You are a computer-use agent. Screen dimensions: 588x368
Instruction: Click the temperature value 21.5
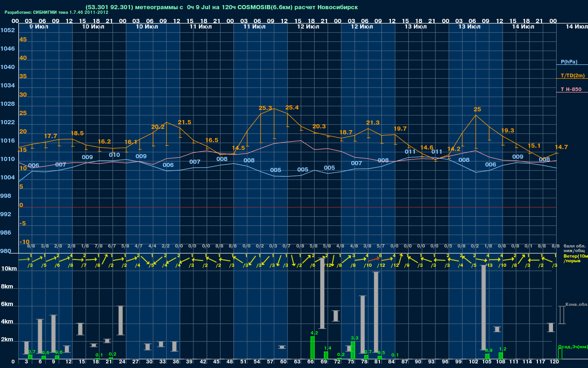click(x=184, y=122)
